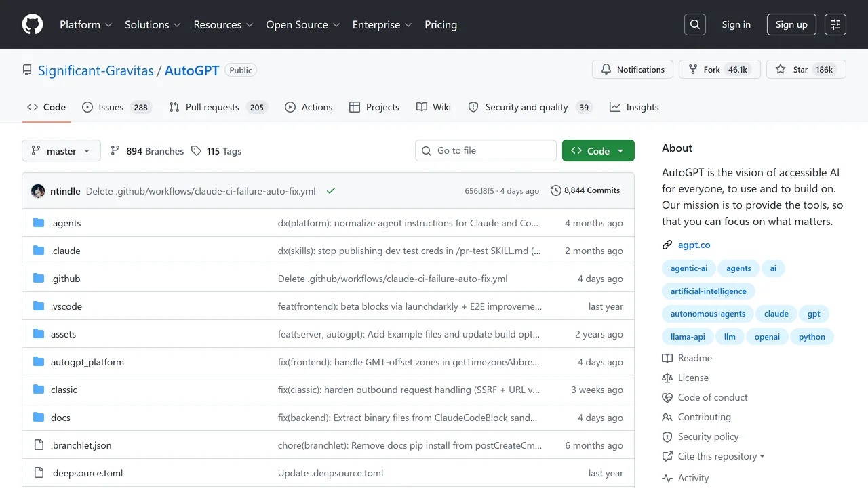The height and width of the screenshot is (488, 868).
Task: Open the autogpt_platform folder name
Action: click(x=87, y=362)
